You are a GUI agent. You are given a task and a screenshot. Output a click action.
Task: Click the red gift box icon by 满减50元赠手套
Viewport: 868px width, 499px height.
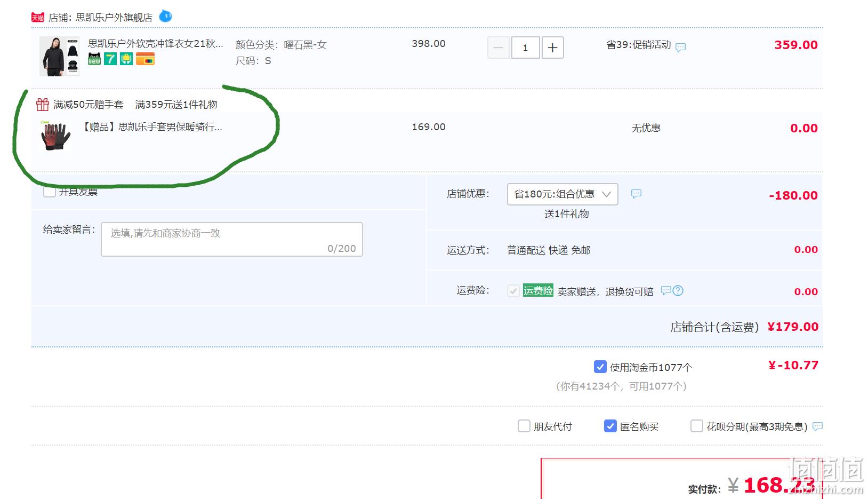[x=43, y=104]
